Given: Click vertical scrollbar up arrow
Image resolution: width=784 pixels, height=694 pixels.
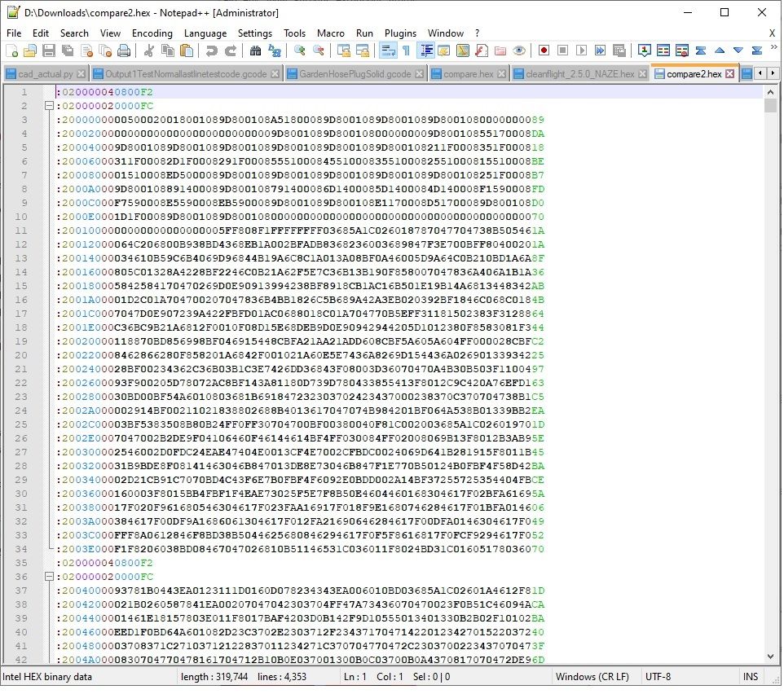Looking at the screenshot, I should tap(770, 92).
